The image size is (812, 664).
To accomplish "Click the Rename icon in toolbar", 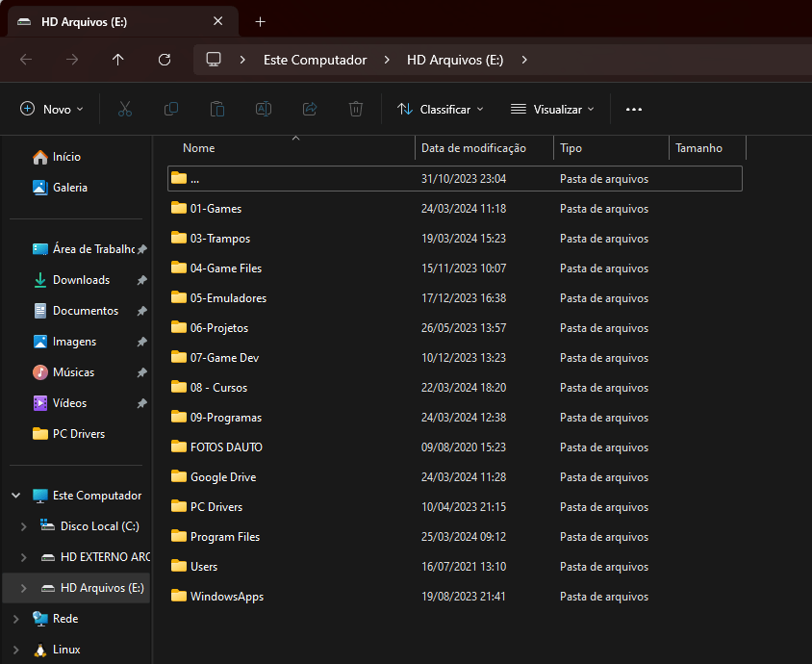I will (264, 110).
